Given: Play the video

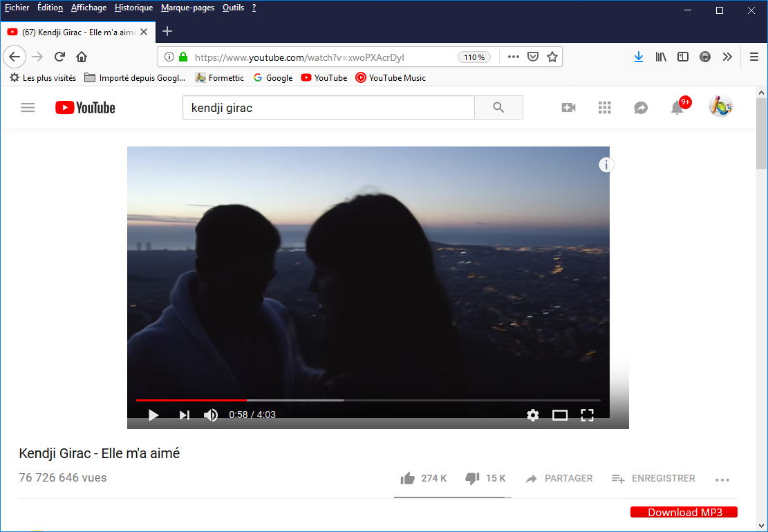Looking at the screenshot, I should (x=153, y=415).
